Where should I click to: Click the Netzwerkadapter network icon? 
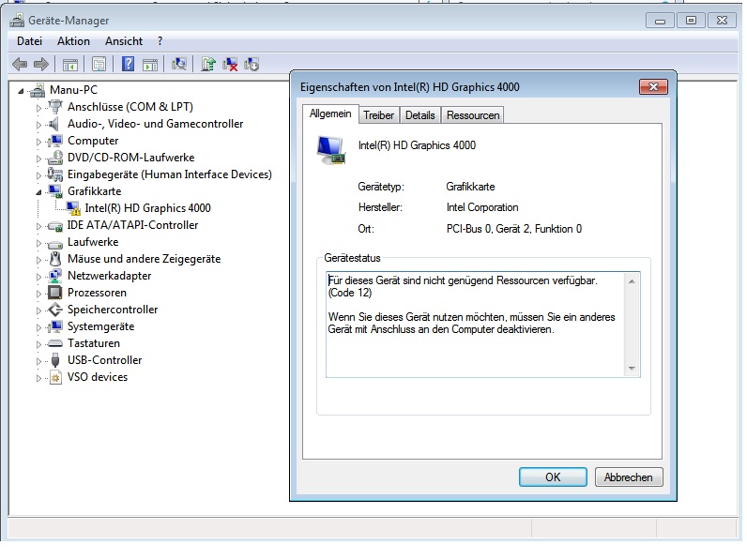tap(55, 276)
